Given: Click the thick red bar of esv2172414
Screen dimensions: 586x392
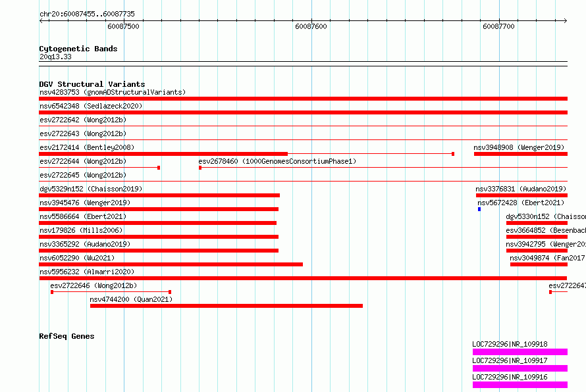Looking at the screenshot, I should click(x=163, y=154).
